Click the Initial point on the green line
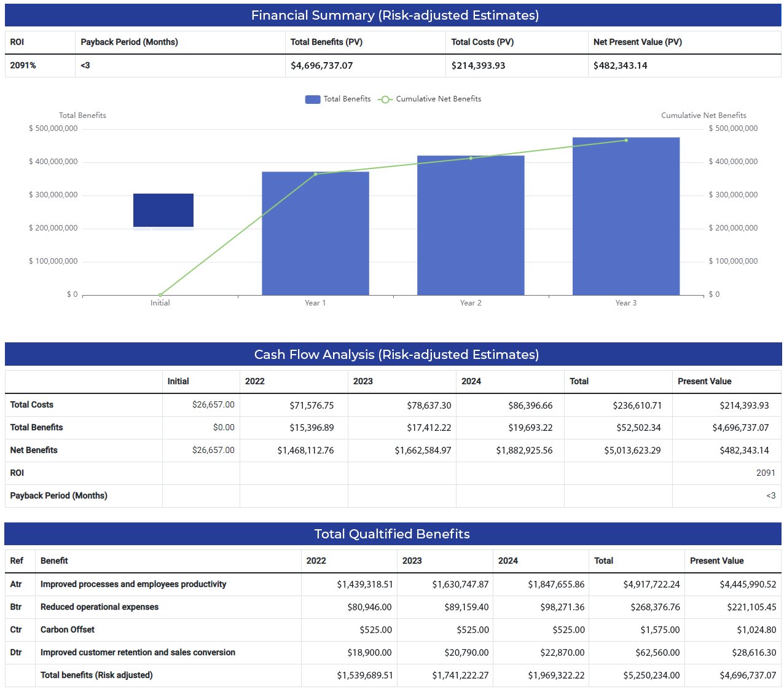 pyautogui.click(x=160, y=295)
